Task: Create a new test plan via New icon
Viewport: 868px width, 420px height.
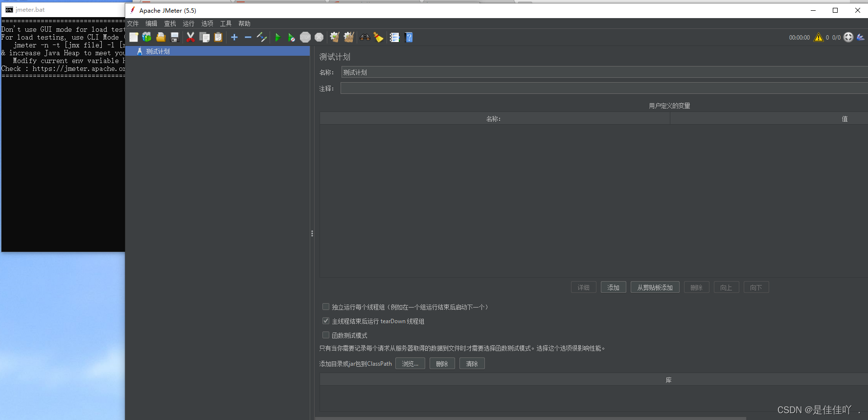Action: coord(134,37)
